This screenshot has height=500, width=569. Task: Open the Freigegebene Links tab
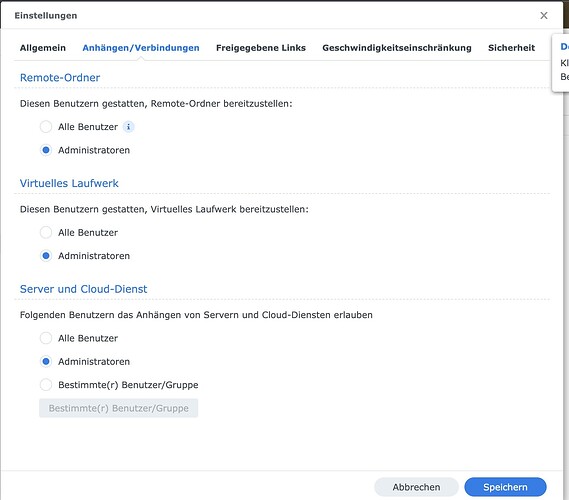(261, 48)
